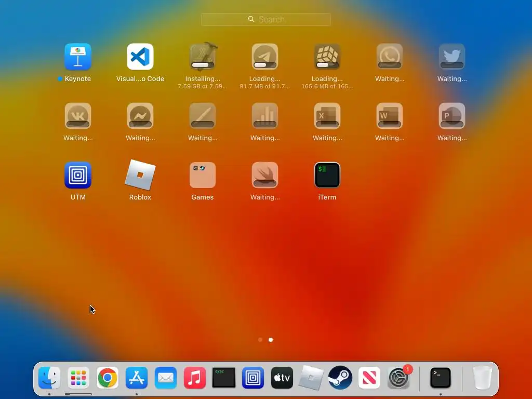Open the Trash in the Dock
Screen dimensions: 532x399
pos(483,378)
